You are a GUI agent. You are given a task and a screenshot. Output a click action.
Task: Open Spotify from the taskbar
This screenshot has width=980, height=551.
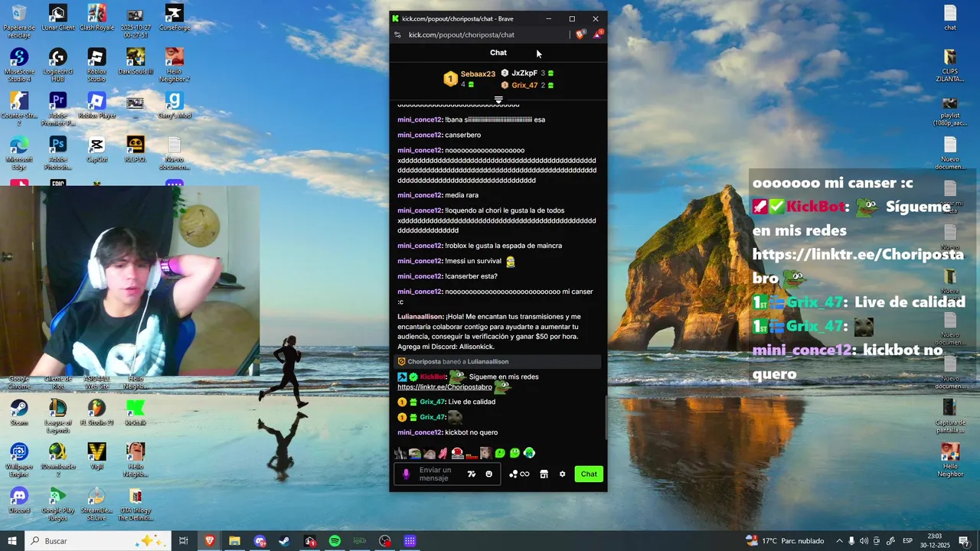(335, 541)
